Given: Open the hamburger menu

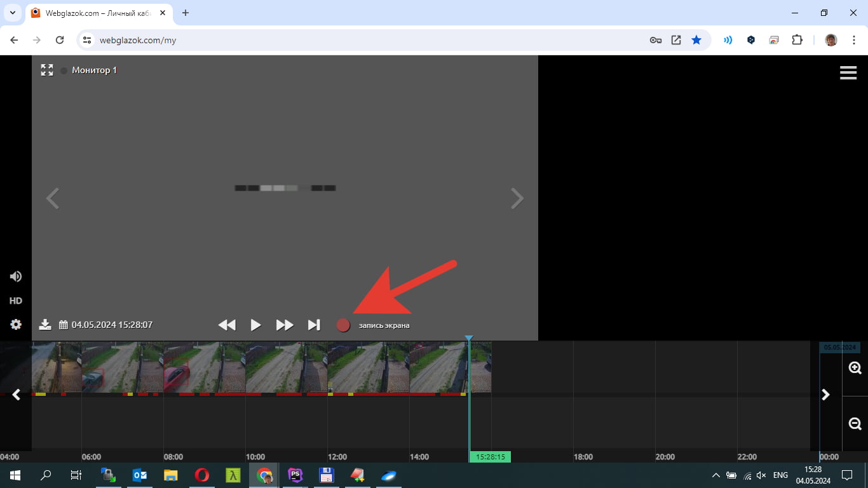Looking at the screenshot, I should click(x=848, y=73).
